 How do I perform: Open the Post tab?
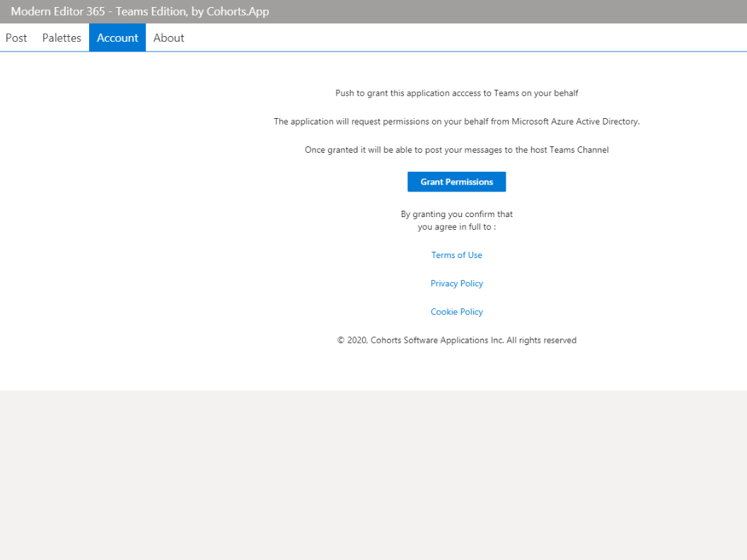tap(16, 37)
